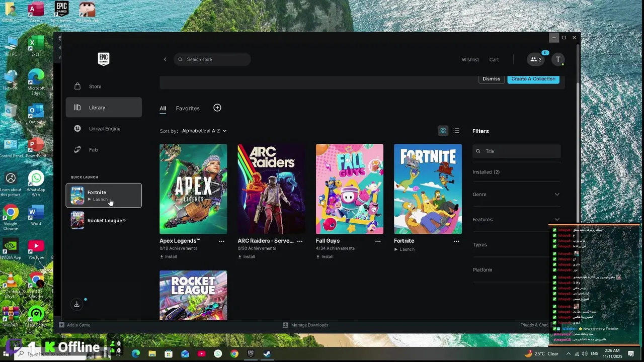
Task: Expand the Genre filter
Action: click(516, 195)
